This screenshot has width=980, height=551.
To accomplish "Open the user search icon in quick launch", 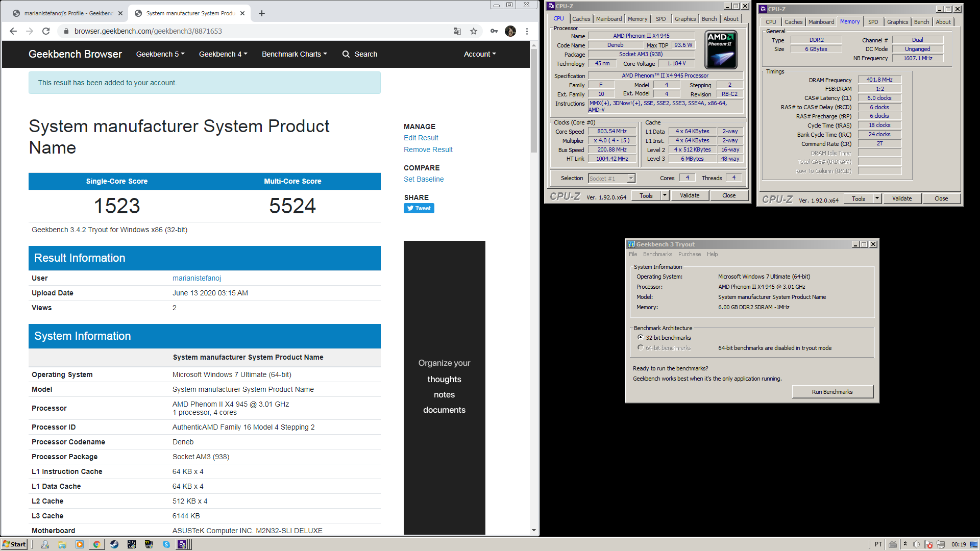I will pos(45,544).
